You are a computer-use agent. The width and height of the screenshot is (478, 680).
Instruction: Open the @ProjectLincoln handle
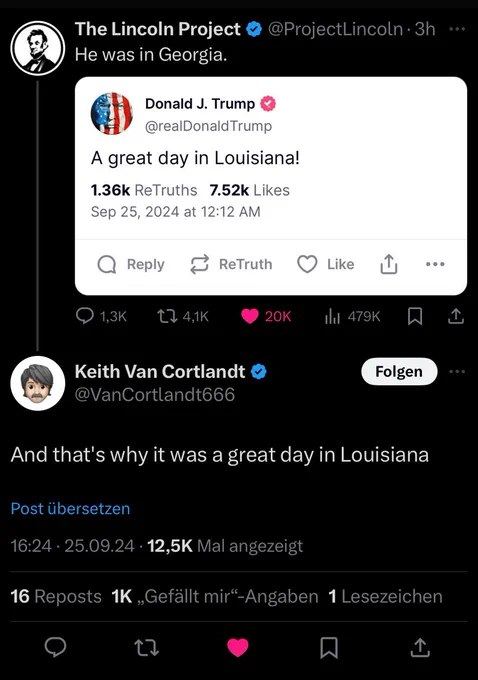[335, 29]
